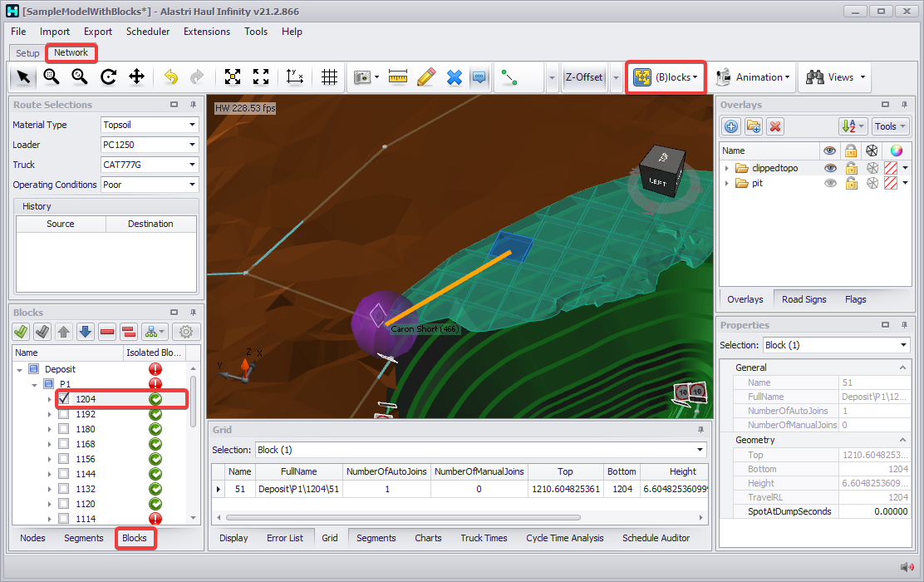Click the measure ruler tool
The height and width of the screenshot is (582, 924).
click(x=398, y=77)
